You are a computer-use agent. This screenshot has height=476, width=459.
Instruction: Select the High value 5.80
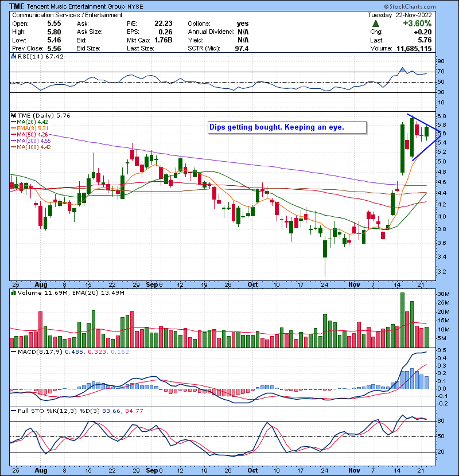54,32
